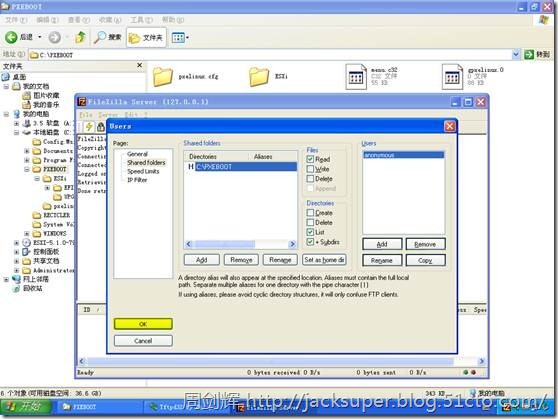Click Cancel in the Users dialog
The image size is (558, 419).
[x=143, y=341]
